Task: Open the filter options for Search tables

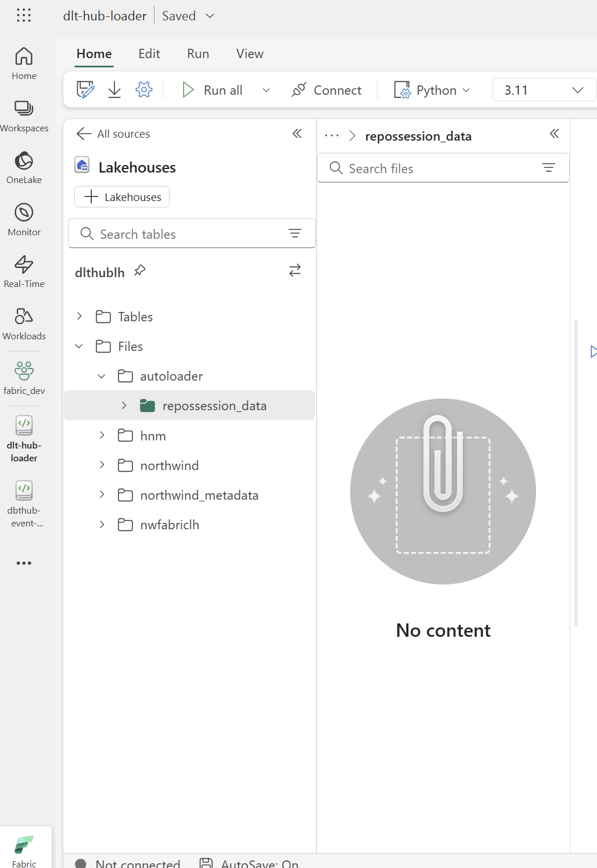Action: tap(296, 233)
